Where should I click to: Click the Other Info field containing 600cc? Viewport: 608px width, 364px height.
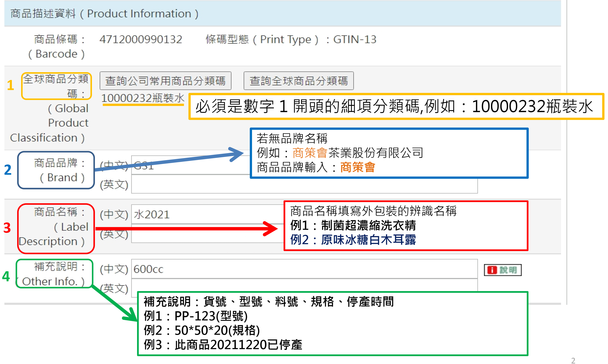304,269
